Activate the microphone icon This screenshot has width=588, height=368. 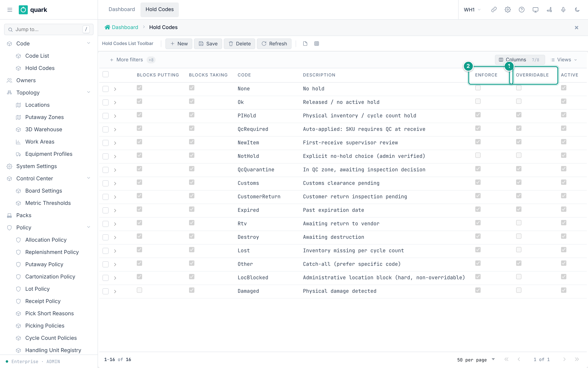click(563, 10)
